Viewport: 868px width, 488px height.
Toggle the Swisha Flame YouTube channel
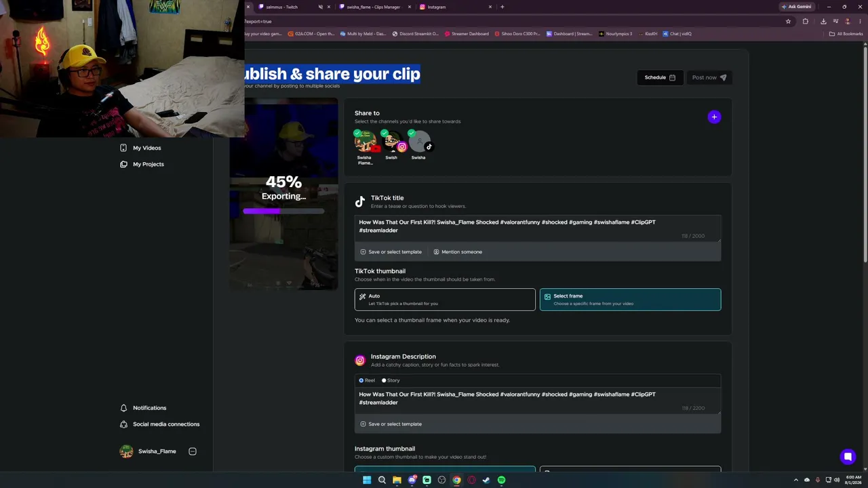(x=365, y=142)
